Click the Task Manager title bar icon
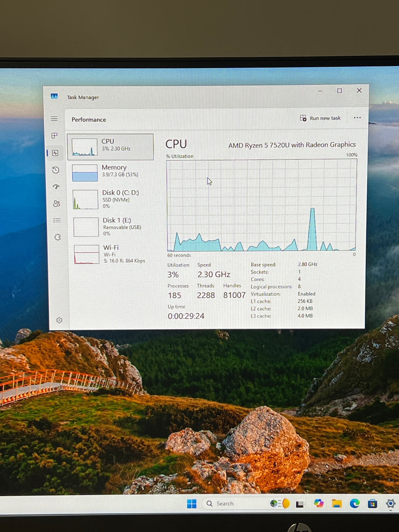 54,96
